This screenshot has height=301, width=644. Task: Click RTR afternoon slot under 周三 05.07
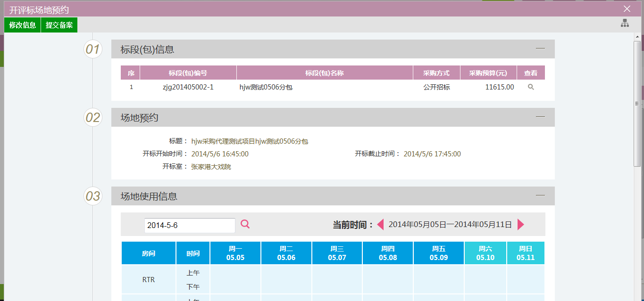pyautogui.click(x=337, y=286)
